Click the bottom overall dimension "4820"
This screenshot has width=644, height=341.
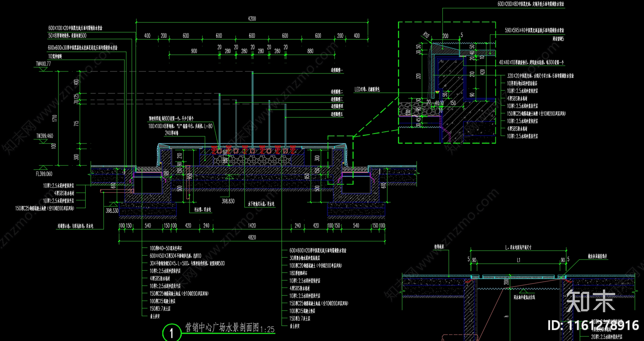point(252,238)
